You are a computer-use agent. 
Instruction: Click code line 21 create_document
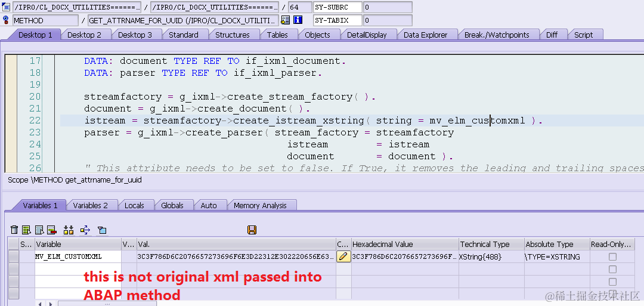coord(197,109)
